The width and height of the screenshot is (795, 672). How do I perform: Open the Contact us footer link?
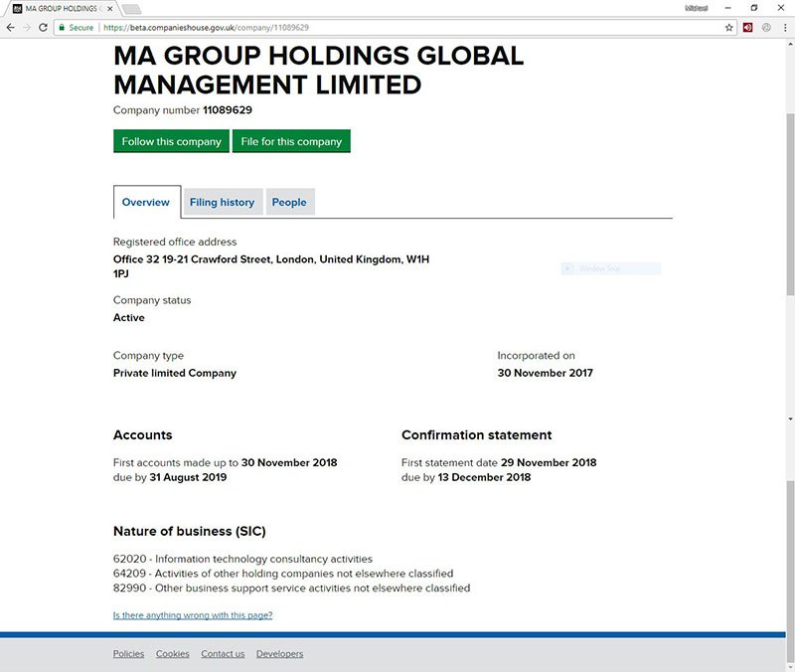pos(223,654)
